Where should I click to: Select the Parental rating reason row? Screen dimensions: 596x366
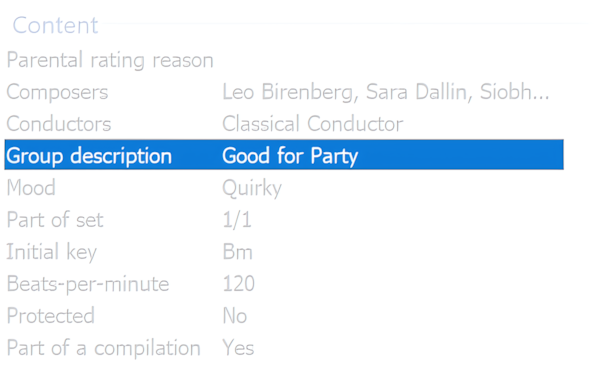[x=284, y=60]
